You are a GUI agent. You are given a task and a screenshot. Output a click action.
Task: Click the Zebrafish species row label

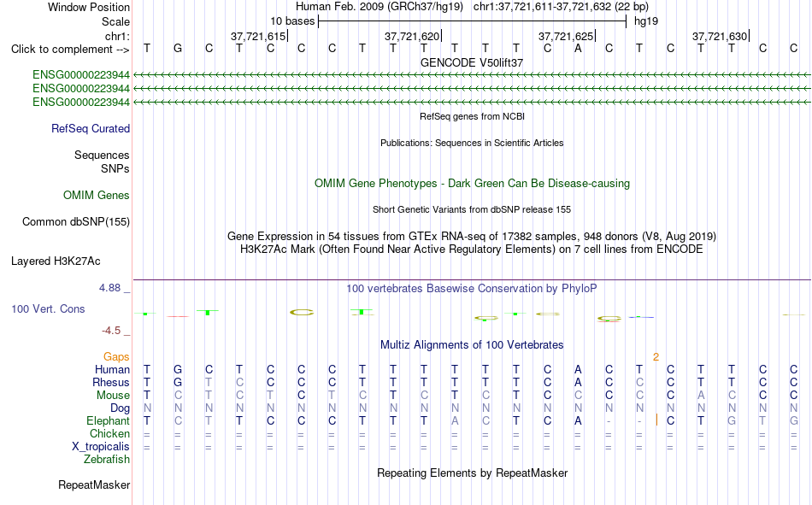pos(107,459)
